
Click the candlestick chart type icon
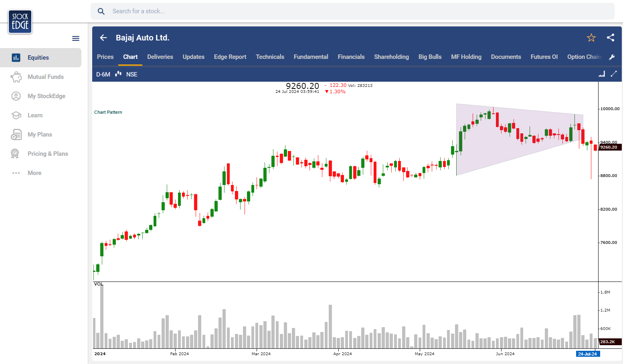[118, 74]
